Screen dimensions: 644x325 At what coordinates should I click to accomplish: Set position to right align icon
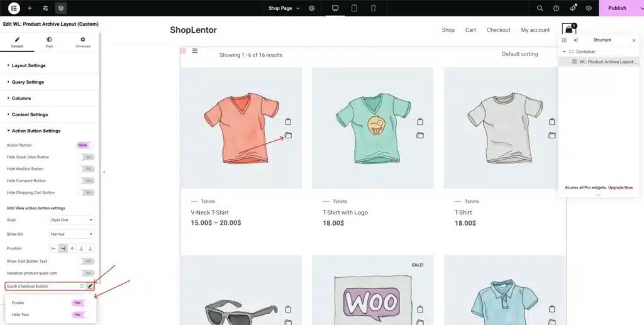click(x=63, y=248)
